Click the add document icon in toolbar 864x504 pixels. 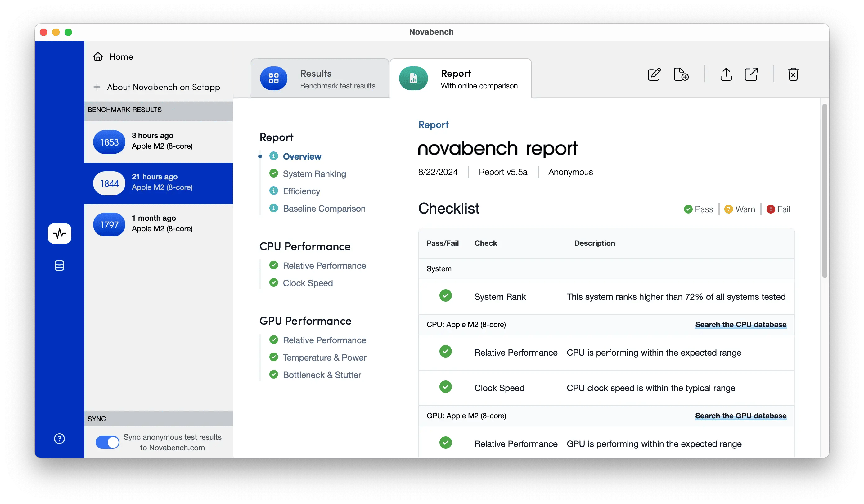[x=681, y=74]
